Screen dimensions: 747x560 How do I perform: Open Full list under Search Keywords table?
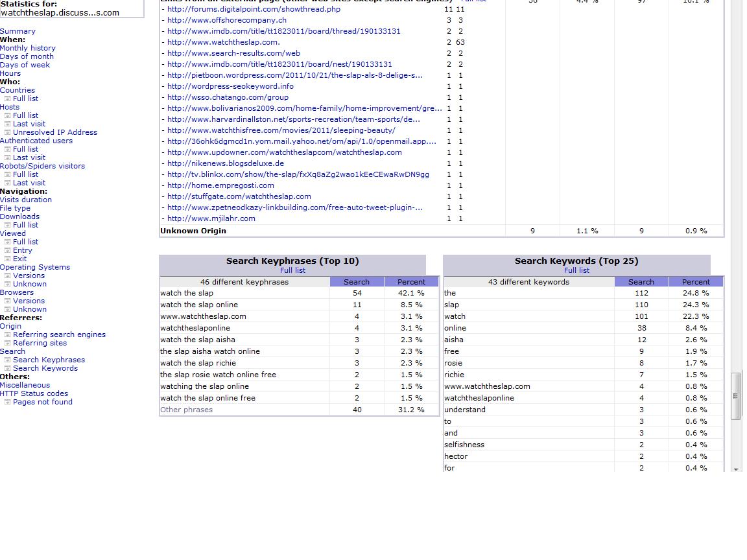576,270
